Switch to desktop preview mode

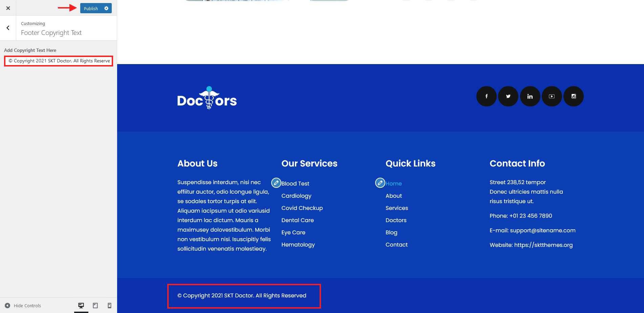[81, 306]
